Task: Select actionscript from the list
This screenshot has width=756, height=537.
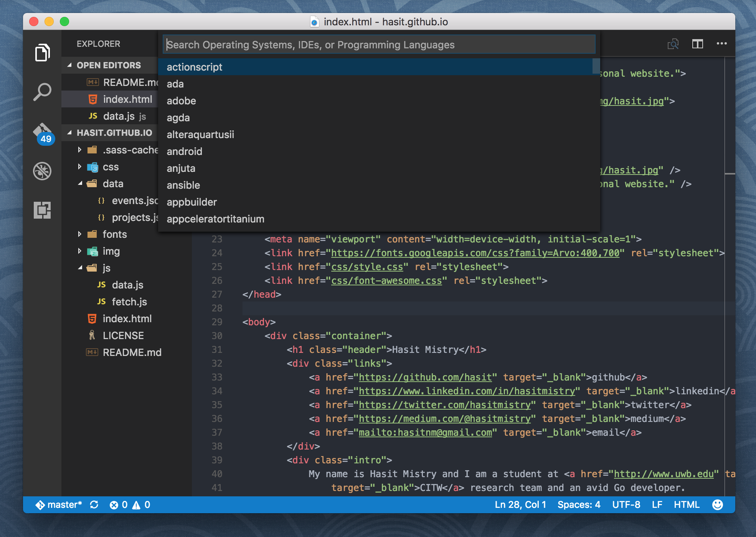Action: [x=195, y=67]
